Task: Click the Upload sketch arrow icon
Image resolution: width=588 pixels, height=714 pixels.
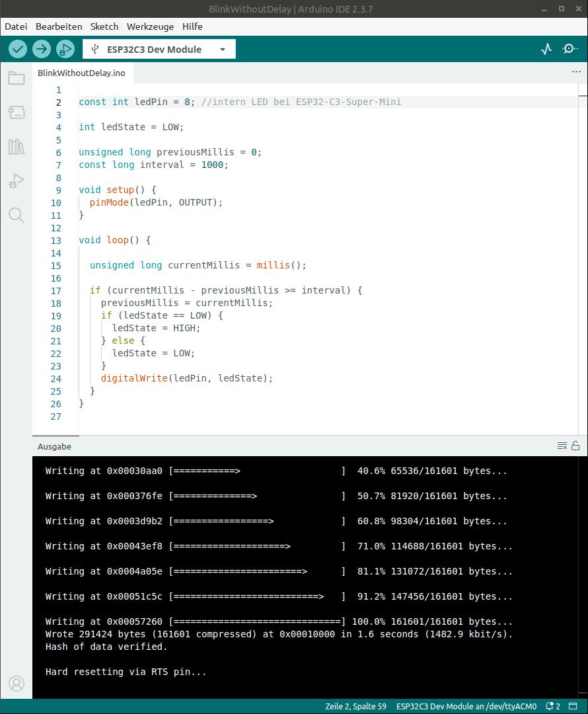Action: tap(41, 48)
